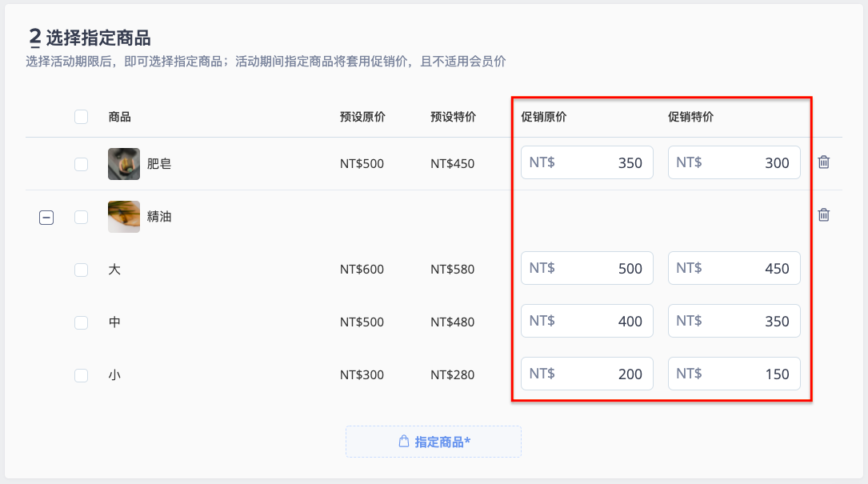Edit 肥皂 促销特价 field showing 300
The image size is (868, 484).
coord(734,162)
